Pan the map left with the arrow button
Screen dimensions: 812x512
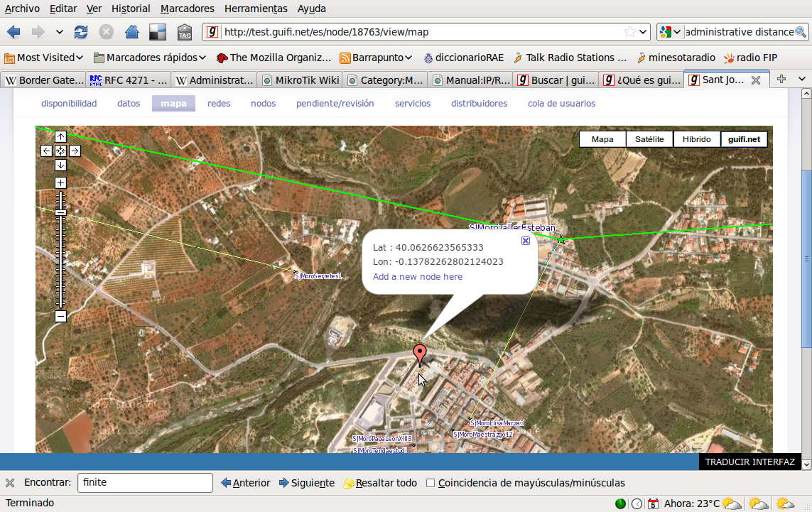point(46,151)
